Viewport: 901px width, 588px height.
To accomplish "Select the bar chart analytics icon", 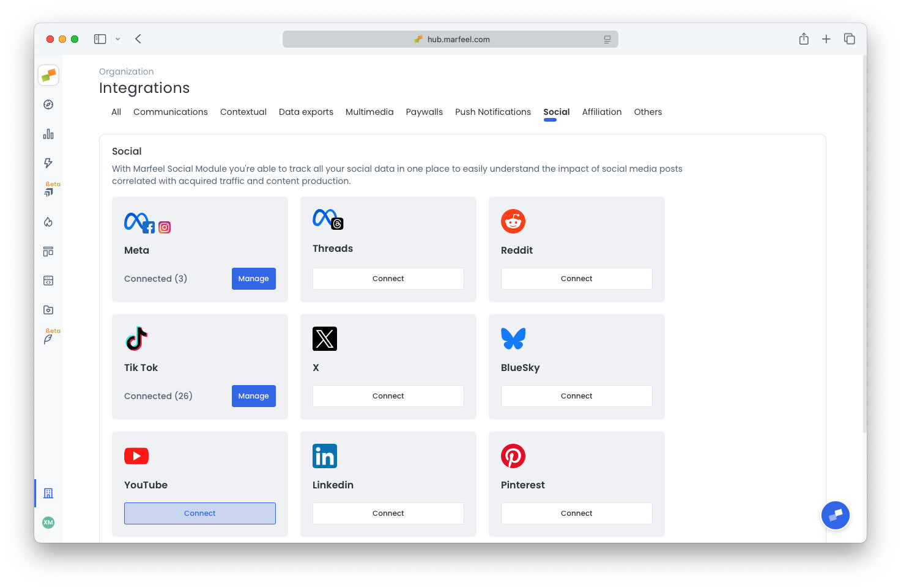I will point(48,134).
